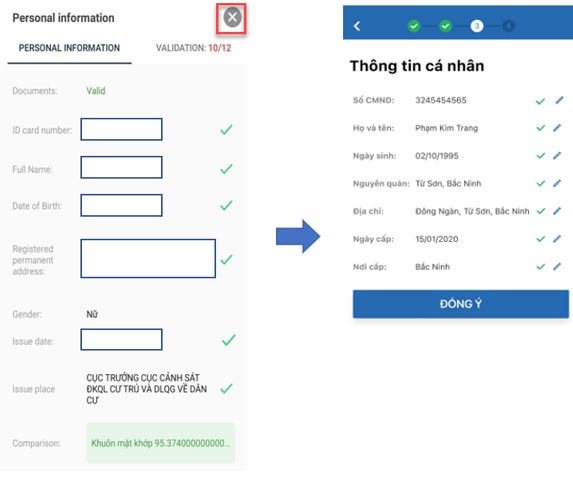573x486 pixels.
Task: Select the first completed step indicator
Action: (414, 26)
